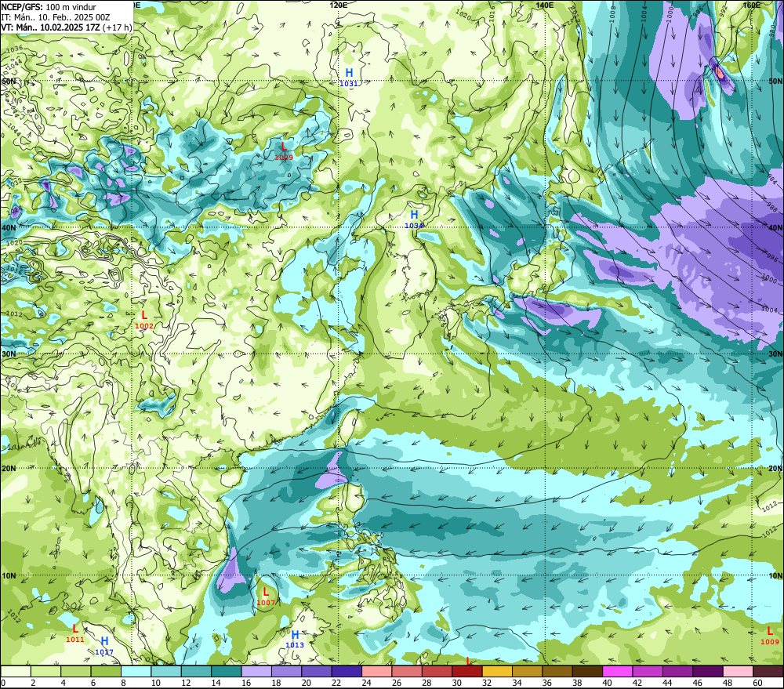Click the 30N label on left edge
This screenshot has width=784, height=689.
pyautogui.click(x=9, y=354)
